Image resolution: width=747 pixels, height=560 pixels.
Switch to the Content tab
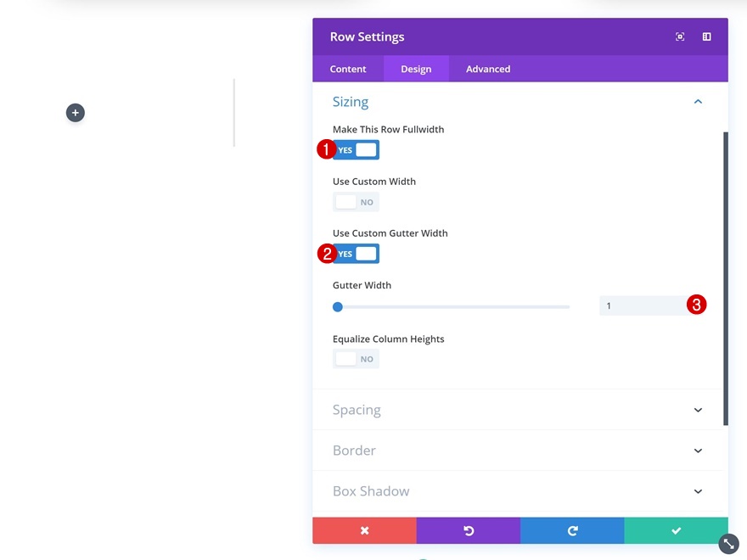click(347, 69)
